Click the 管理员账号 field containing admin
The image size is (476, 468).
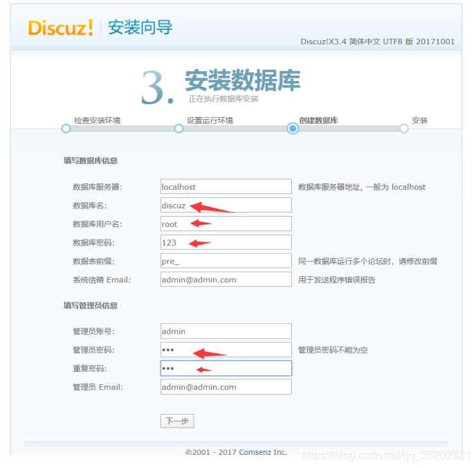click(226, 331)
